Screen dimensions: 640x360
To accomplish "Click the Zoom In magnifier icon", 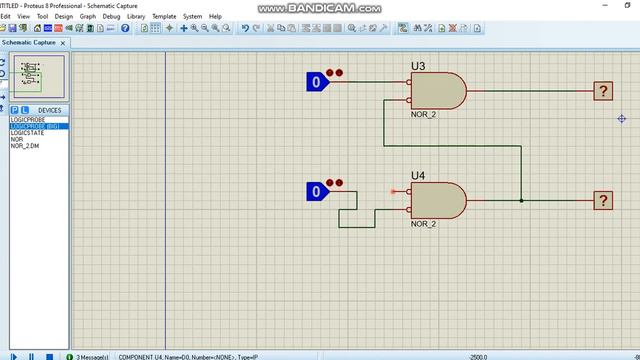I will (x=194, y=28).
